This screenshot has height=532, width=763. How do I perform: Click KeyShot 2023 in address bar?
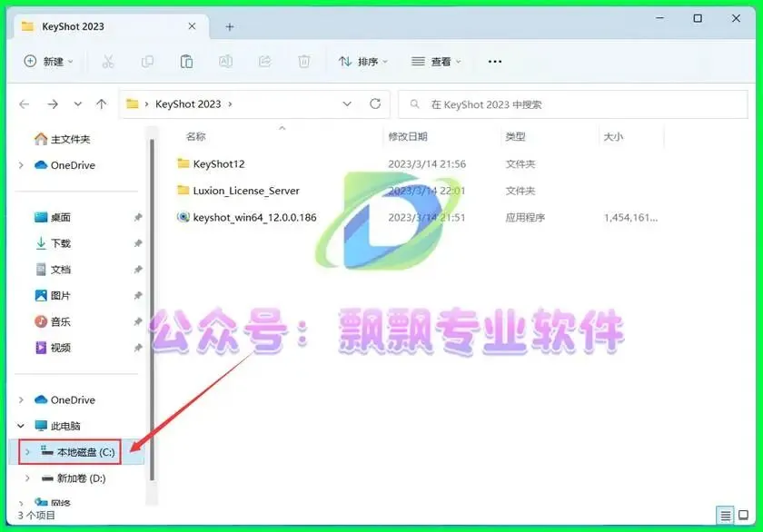pyautogui.click(x=188, y=104)
